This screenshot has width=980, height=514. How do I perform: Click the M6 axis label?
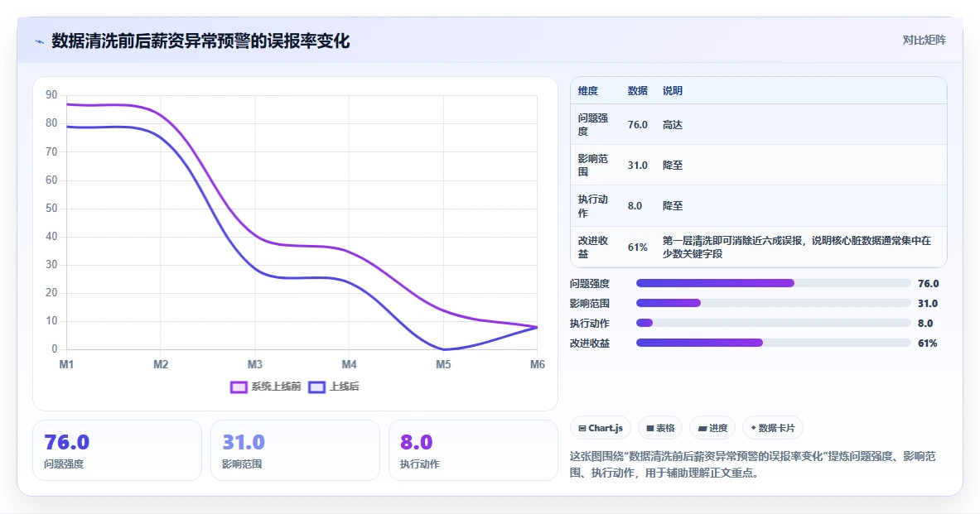tap(537, 364)
